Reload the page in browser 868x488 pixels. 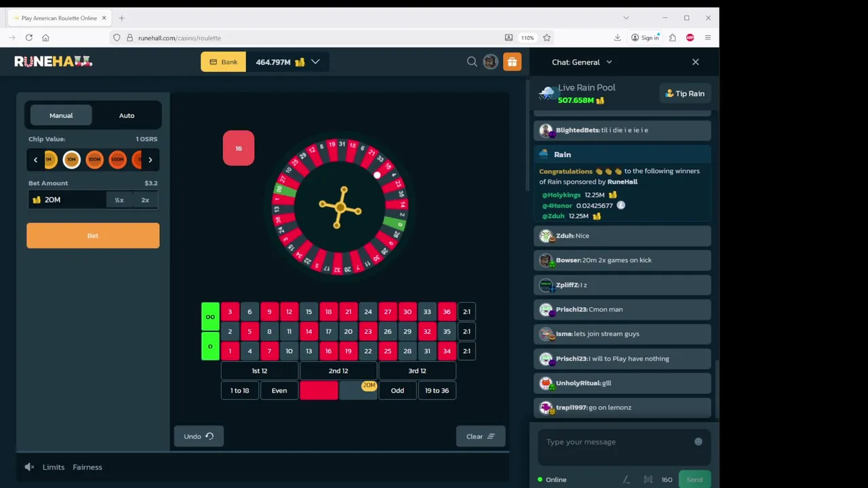coord(29,38)
